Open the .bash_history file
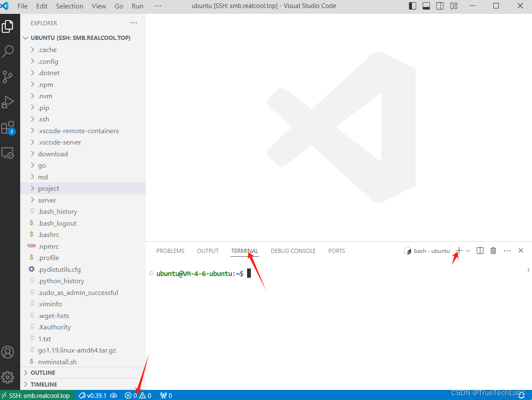This screenshot has height=400, width=532. coord(83,211)
